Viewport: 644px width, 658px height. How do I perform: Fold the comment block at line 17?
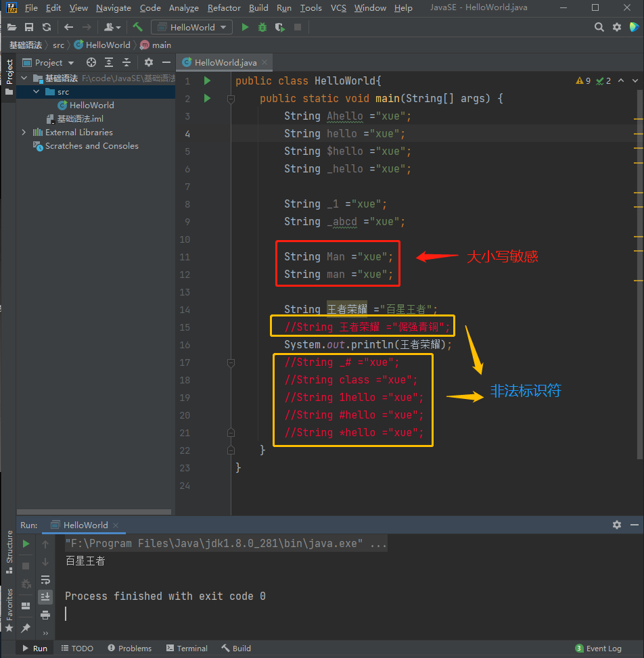click(231, 362)
